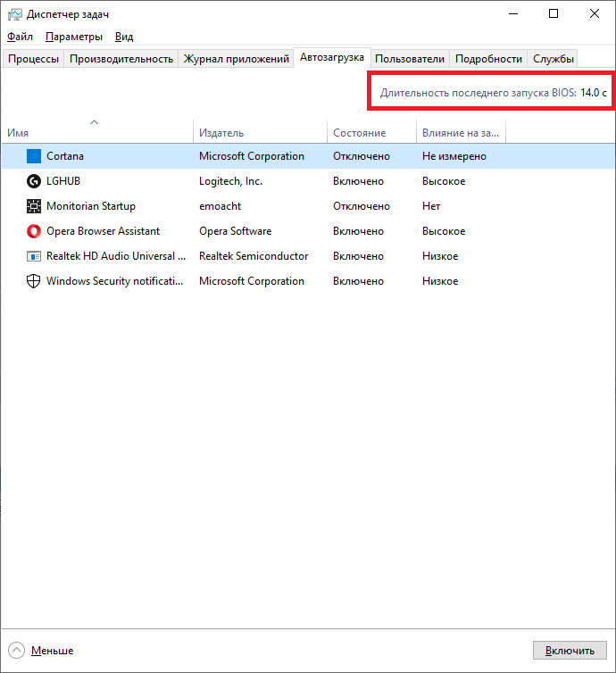The width and height of the screenshot is (616, 673).
Task: Click the Высокое impact of Opera Browser Assistant
Action: coord(444,231)
